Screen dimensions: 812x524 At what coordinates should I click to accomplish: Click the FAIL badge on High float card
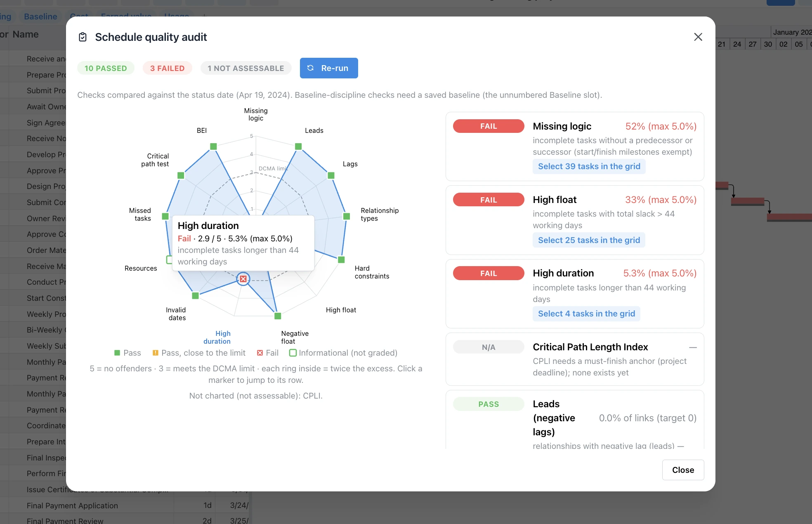[489, 200]
